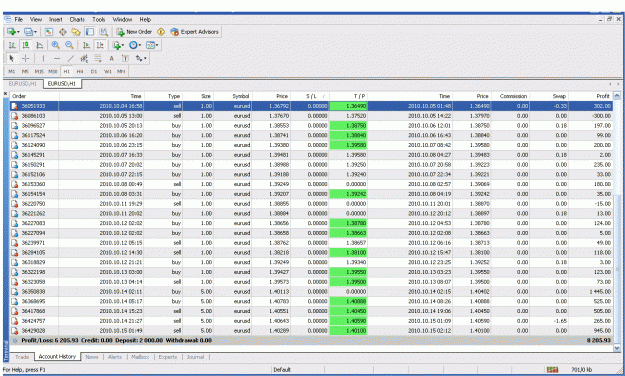Toggle Expert Advisors on or off
The height and width of the screenshot is (376, 625).
(195, 32)
